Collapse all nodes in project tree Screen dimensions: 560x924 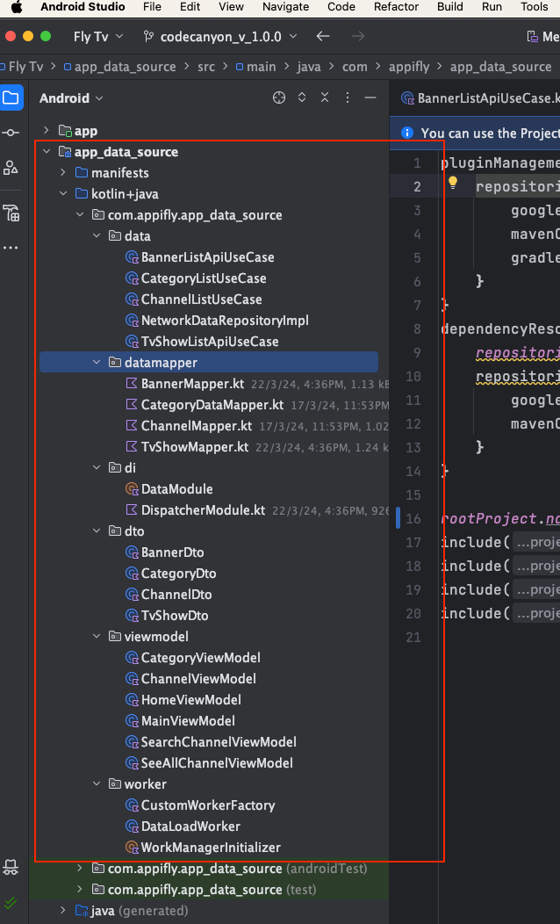tap(325, 97)
